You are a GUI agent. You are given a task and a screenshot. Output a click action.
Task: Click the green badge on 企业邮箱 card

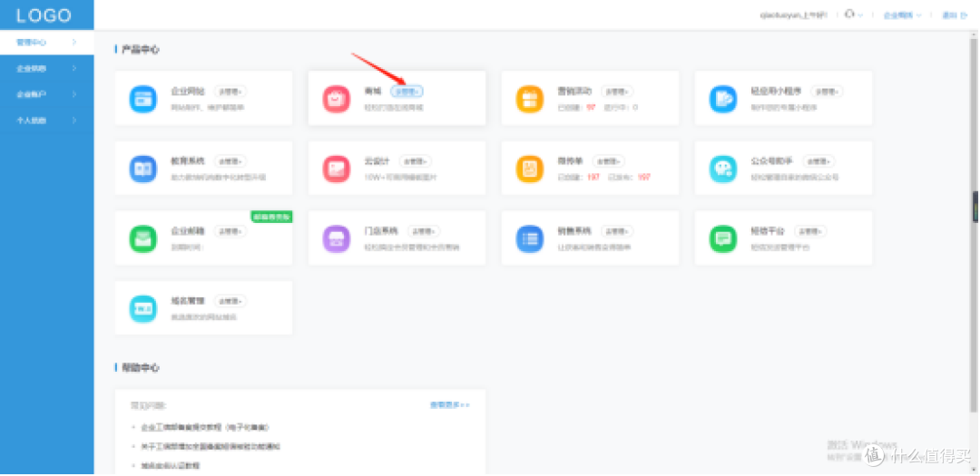point(271,216)
